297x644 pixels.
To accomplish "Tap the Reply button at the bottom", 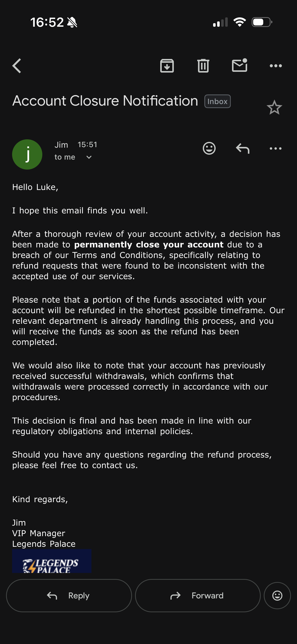I will (x=69, y=596).
